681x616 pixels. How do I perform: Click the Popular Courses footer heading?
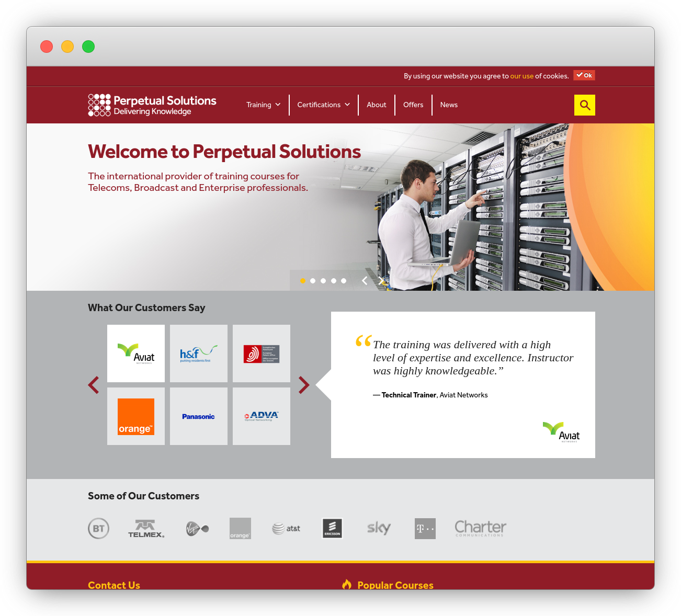(x=395, y=585)
